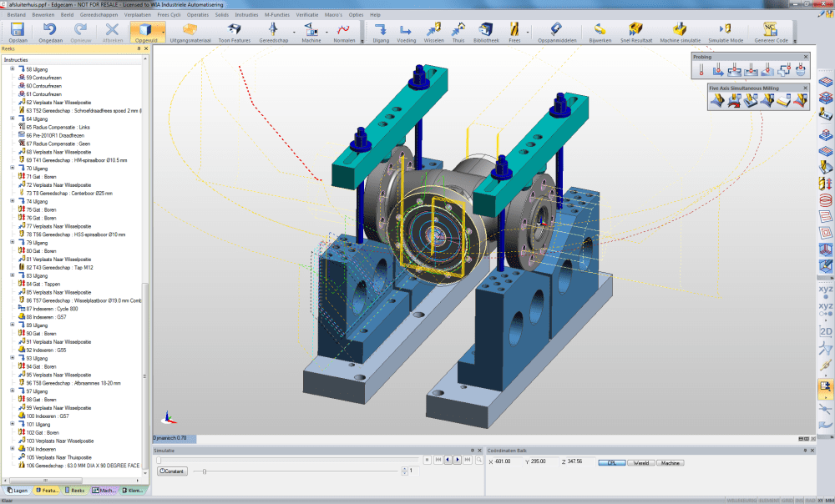Jump simulation to the start
This screenshot has height=504, width=835.
438,460
